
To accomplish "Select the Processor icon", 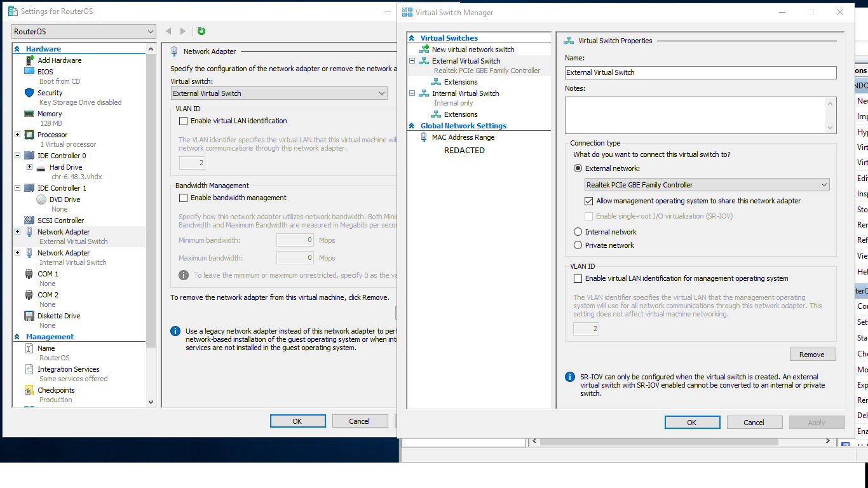I will pyautogui.click(x=29, y=135).
